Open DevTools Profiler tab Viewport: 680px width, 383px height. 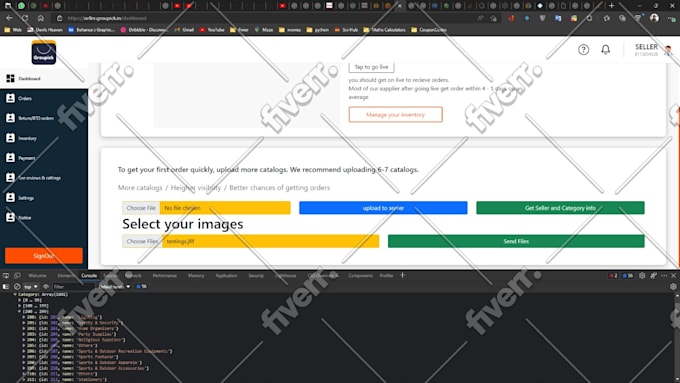point(386,275)
